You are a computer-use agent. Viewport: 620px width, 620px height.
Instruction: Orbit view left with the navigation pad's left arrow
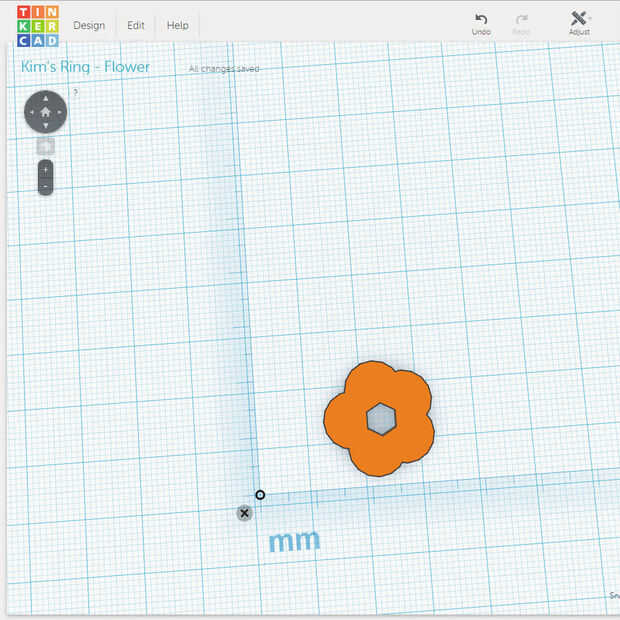32,112
